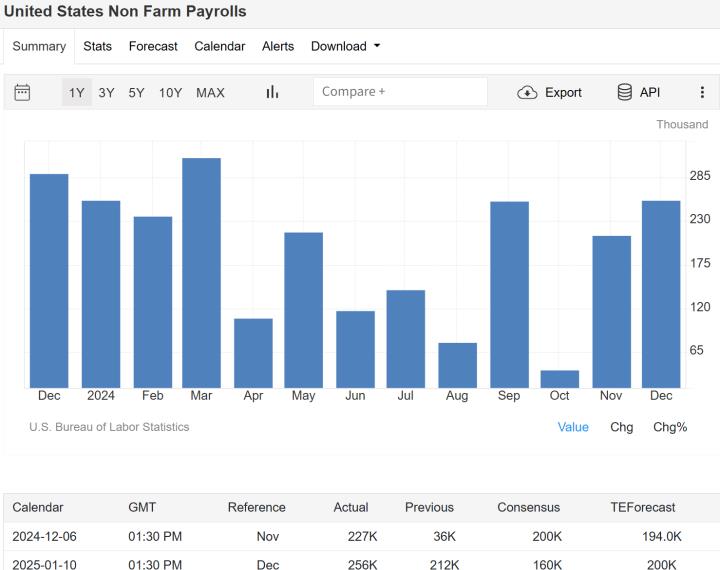Click the October bar in chart
This screenshot has width=720, height=570.
(x=559, y=379)
